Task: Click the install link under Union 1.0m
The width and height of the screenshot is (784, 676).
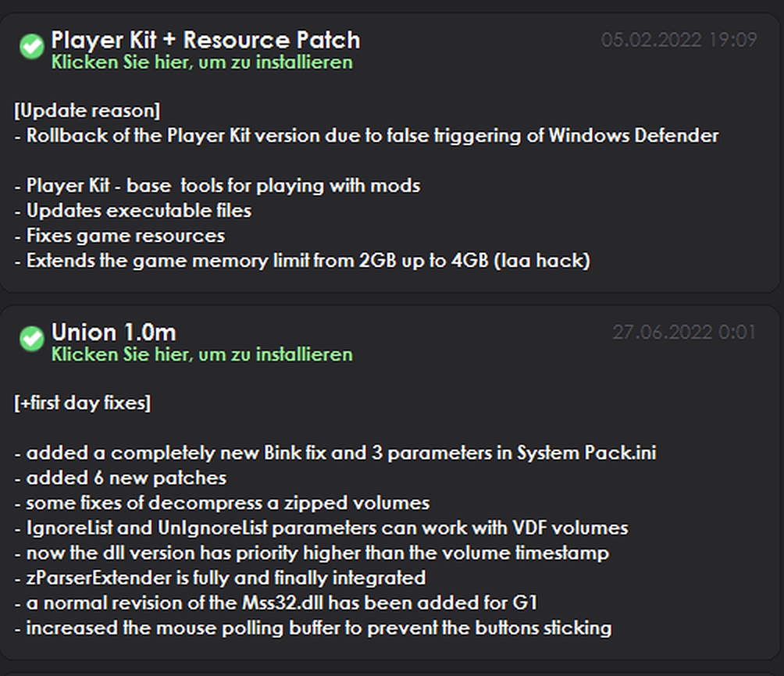Action: pyautogui.click(x=201, y=354)
